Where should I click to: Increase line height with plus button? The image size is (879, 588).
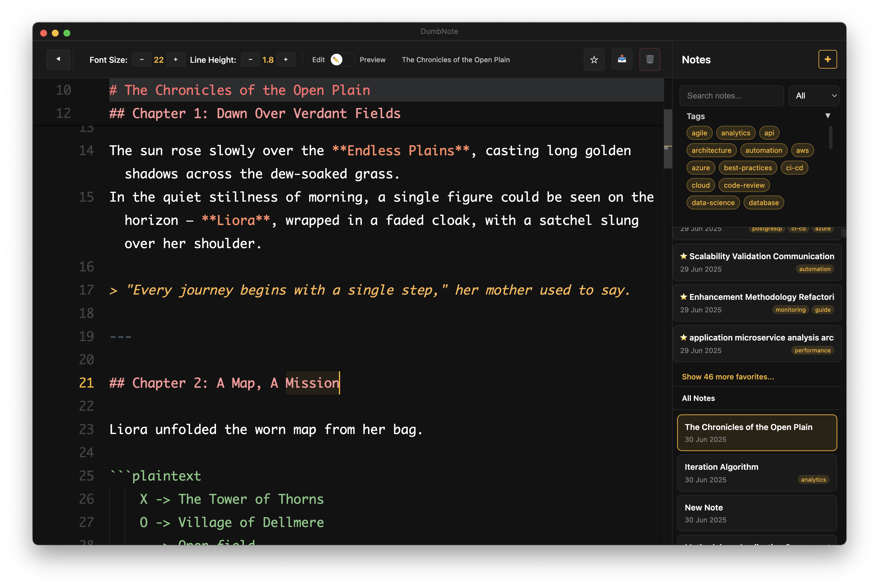285,60
